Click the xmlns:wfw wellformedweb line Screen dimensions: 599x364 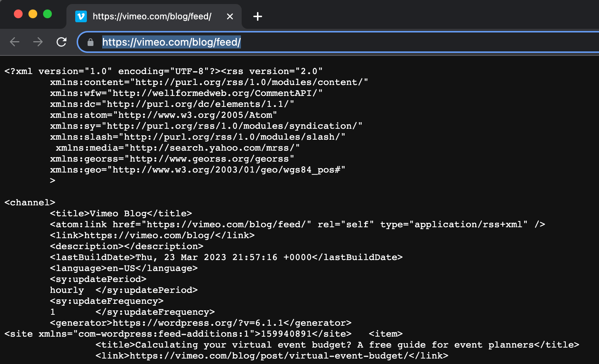pos(186,93)
